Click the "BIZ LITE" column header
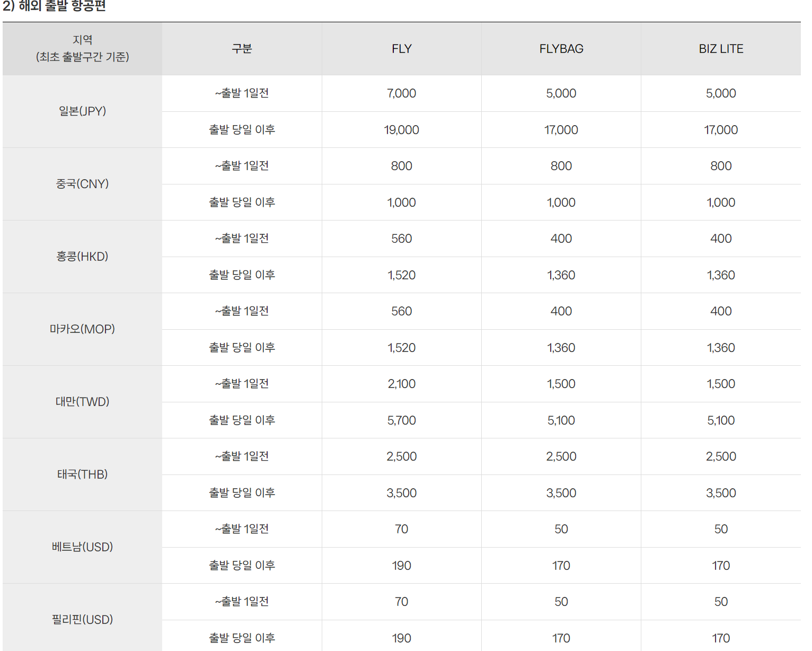812x651 pixels. (721, 49)
